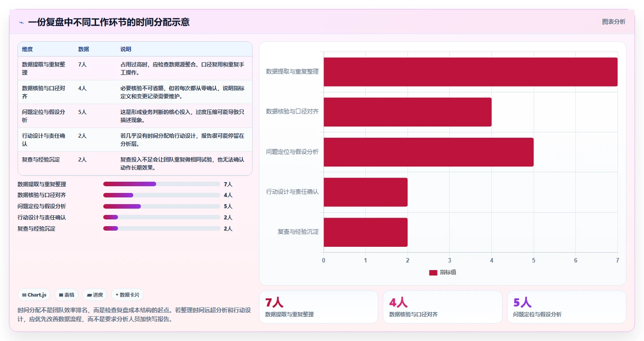
Task: Click the 复查与经验沉淀 chart bar
Action: pos(365,232)
